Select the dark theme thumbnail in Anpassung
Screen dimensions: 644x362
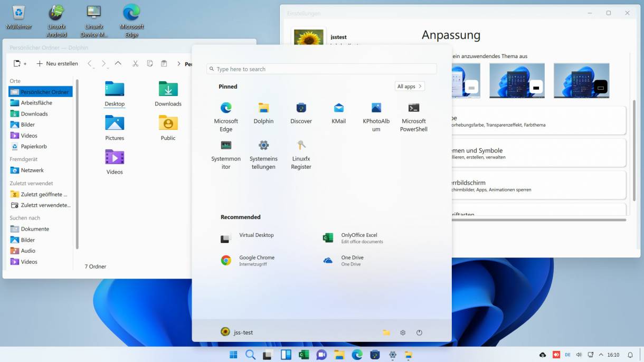581,80
